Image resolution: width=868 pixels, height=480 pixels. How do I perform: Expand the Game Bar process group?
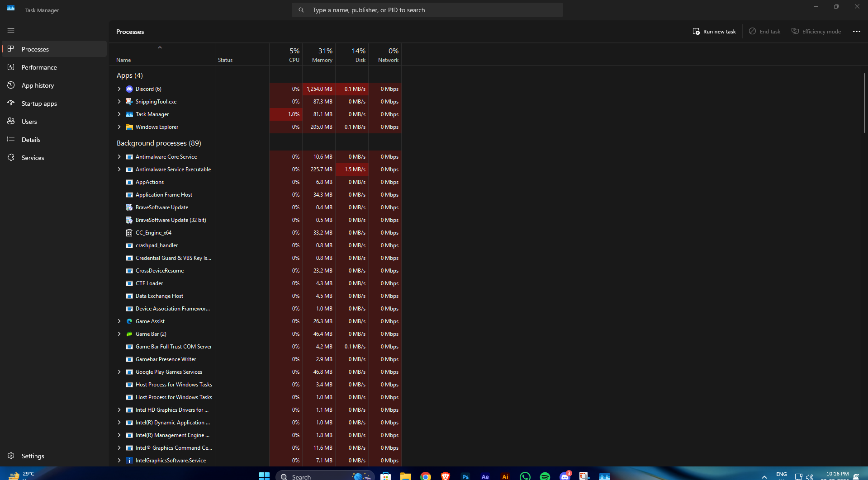coord(119,334)
